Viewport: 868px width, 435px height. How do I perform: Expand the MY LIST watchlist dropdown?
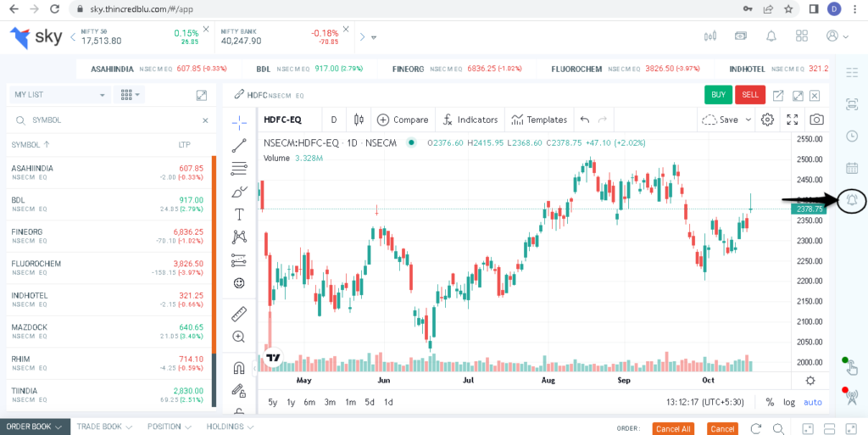(x=60, y=95)
